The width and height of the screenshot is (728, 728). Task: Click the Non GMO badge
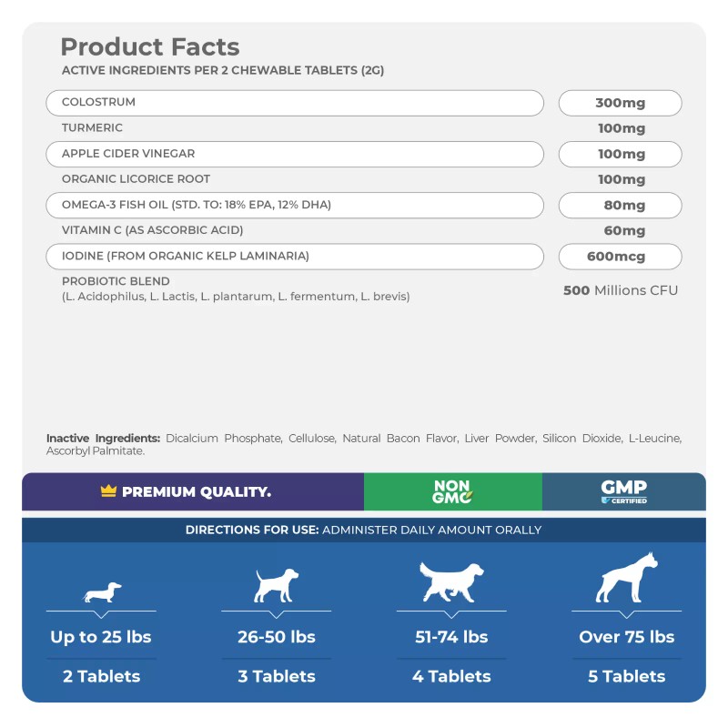(x=452, y=491)
